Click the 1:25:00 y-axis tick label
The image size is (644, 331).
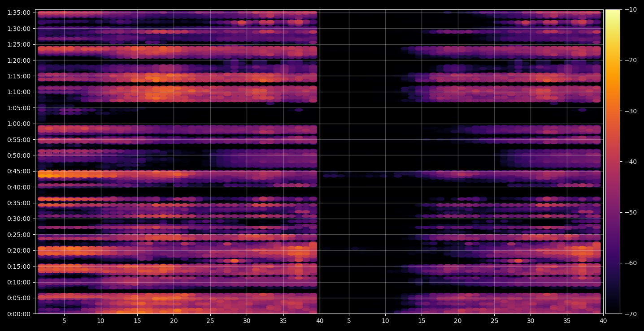19,44
